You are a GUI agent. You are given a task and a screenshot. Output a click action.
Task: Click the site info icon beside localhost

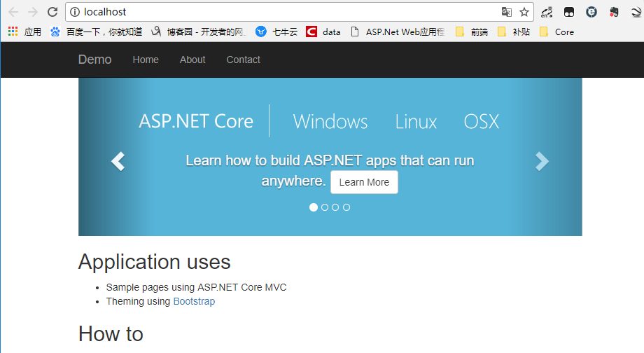click(x=75, y=12)
